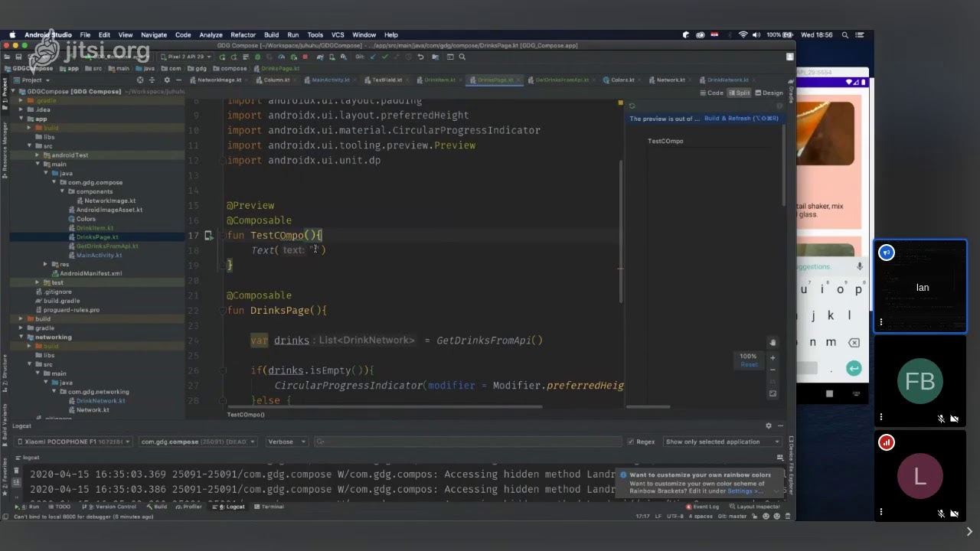Click the Git commit checkmark icon
This screenshot has width=980, height=551.
(x=384, y=57)
